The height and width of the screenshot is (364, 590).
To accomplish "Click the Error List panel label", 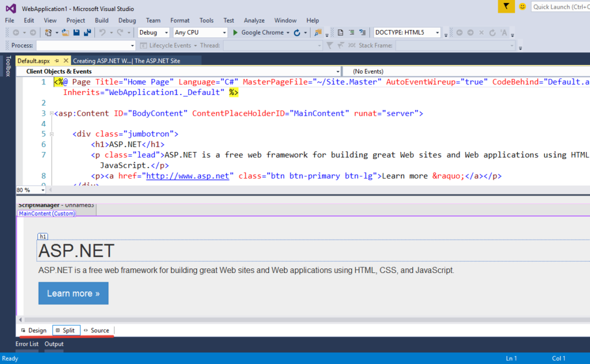I will [x=27, y=344].
